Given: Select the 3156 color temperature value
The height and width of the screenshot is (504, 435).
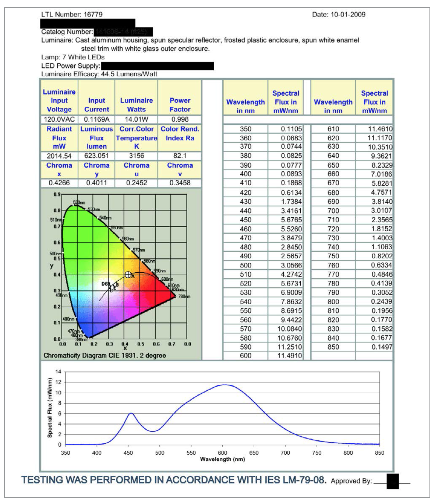Looking at the screenshot, I should 137,156.
